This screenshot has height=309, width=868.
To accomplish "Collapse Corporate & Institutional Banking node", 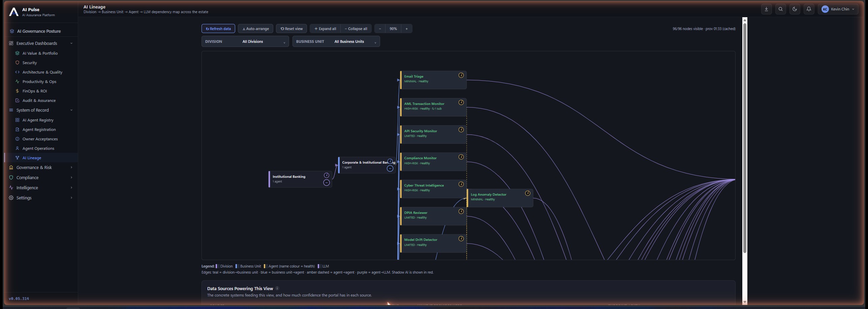I will point(390,169).
